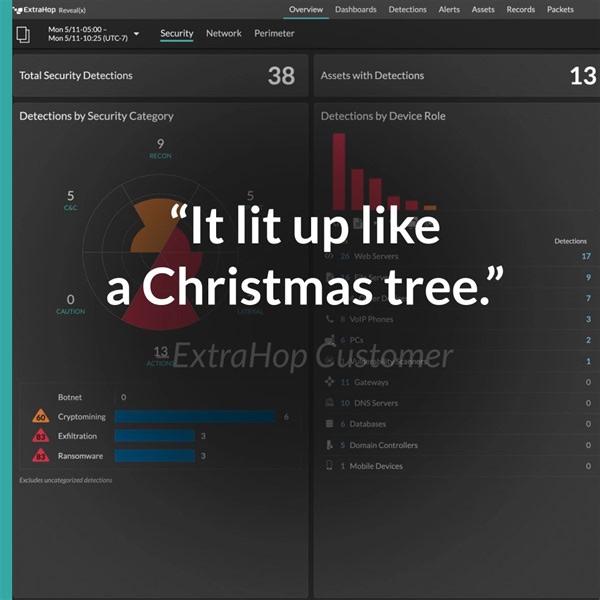Click the Assets with Detections count 13

point(583,76)
